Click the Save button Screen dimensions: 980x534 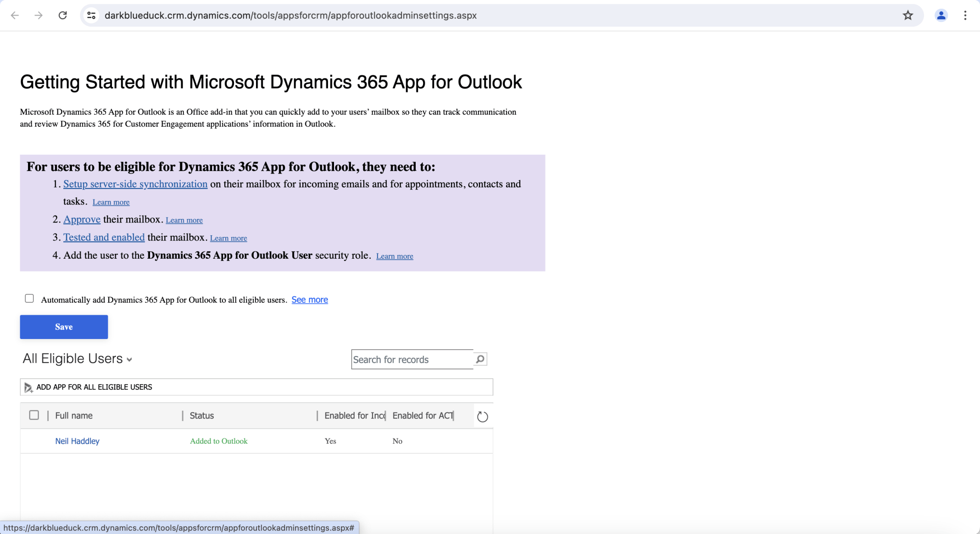pyautogui.click(x=63, y=327)
